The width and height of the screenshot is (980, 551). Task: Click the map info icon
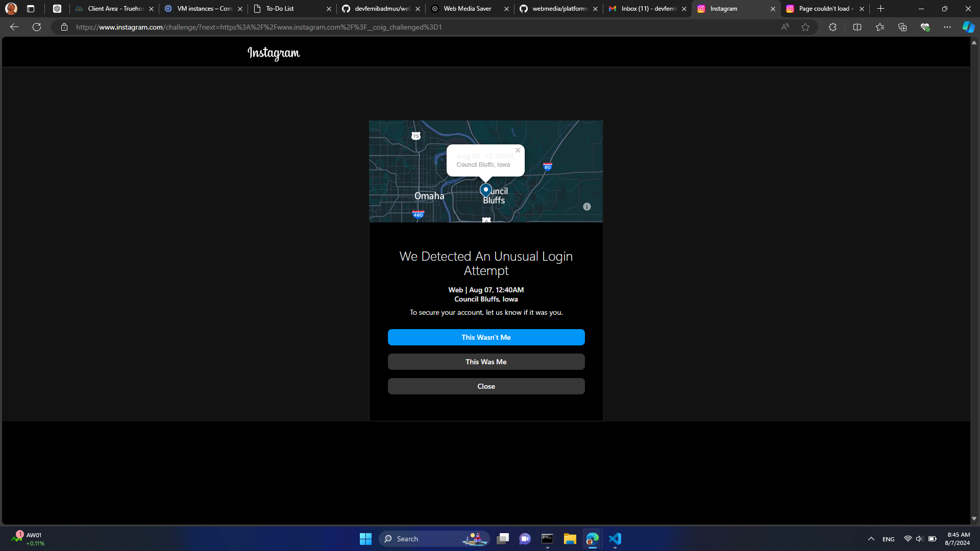click(587, 207)
